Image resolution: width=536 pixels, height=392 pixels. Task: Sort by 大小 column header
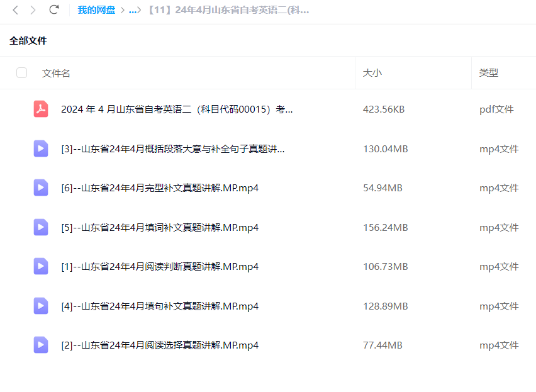tap(372, 73)
